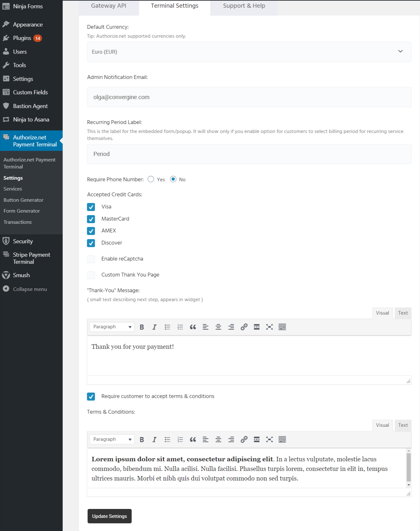Click the Admin Notification Email field
Image resolution: width=420 pixels, height=531 pixels.
[x=249, y=97]
